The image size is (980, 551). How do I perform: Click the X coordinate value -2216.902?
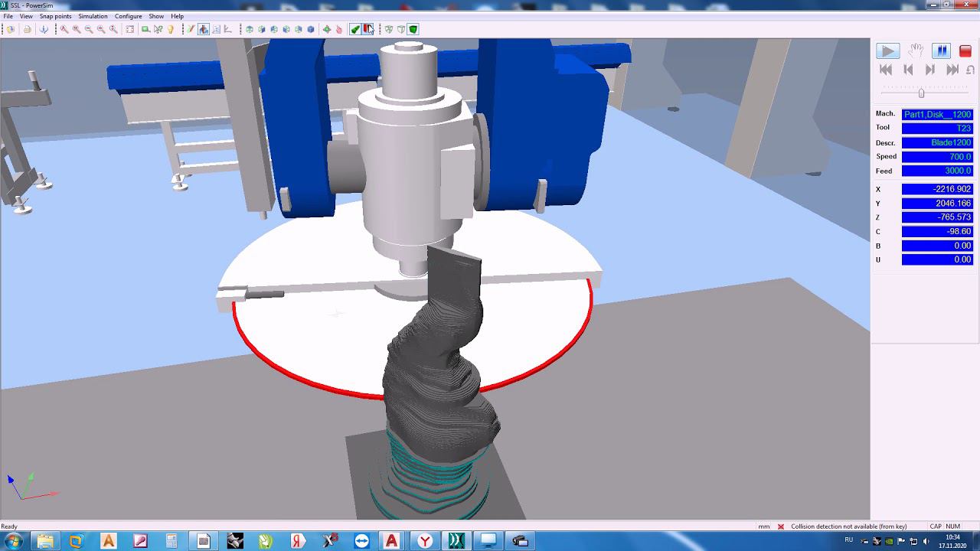937,189
